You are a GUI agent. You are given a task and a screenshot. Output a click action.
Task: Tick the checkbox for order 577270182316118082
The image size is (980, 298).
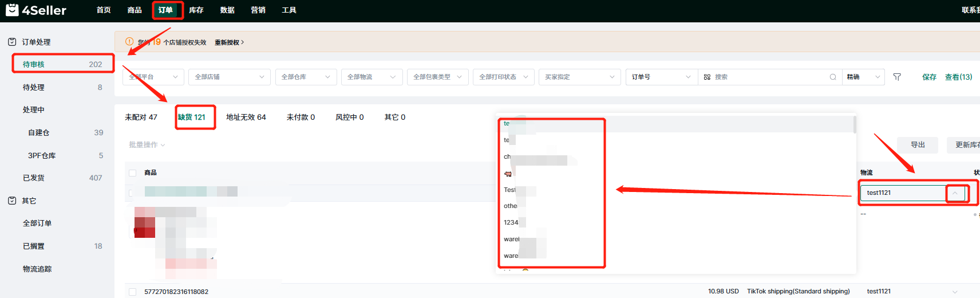click(x=133, y=292)
